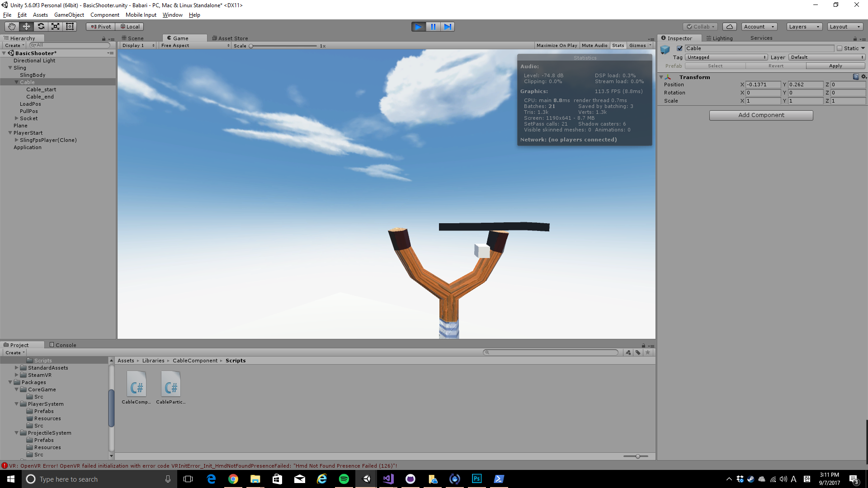Image resolution: width=868 pixels, height=488 pixels.
Task: Toggle Mute Audio in the Game view
Action: tap(594, 45)
